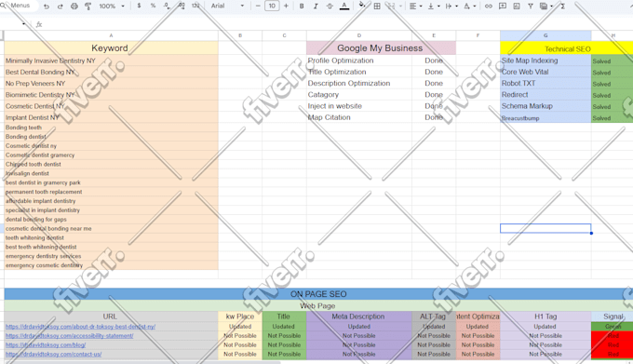Click the 'H1 Tag' column header cell

(545, 317)
